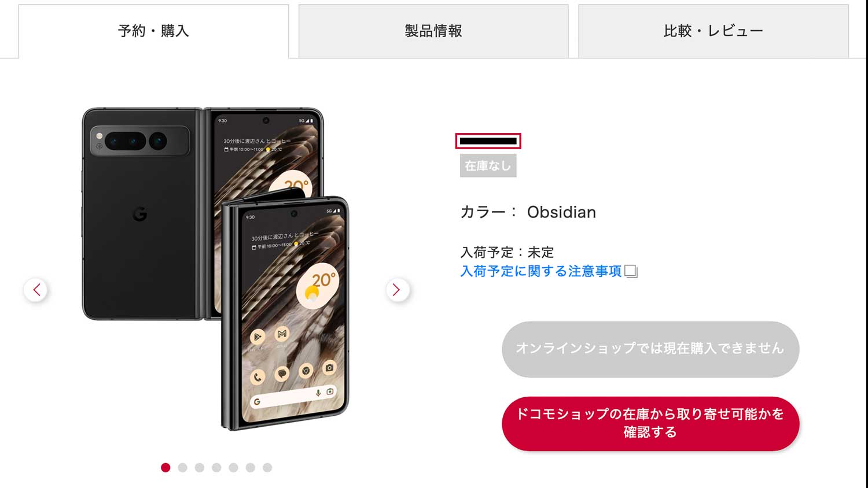
Task: Switch to the 予約・購入 tab
Action: coord(153,31)
